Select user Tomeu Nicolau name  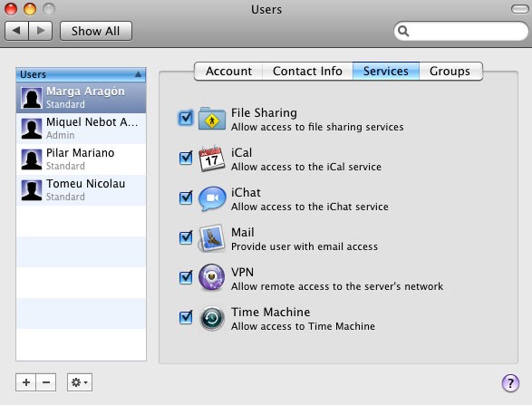click(x=85, y=184)
